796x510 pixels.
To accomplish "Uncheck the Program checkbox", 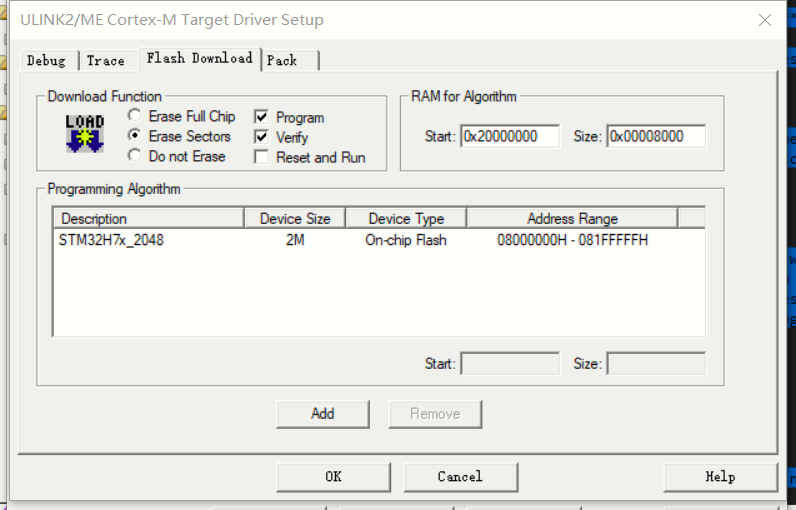I will point(261,117).
